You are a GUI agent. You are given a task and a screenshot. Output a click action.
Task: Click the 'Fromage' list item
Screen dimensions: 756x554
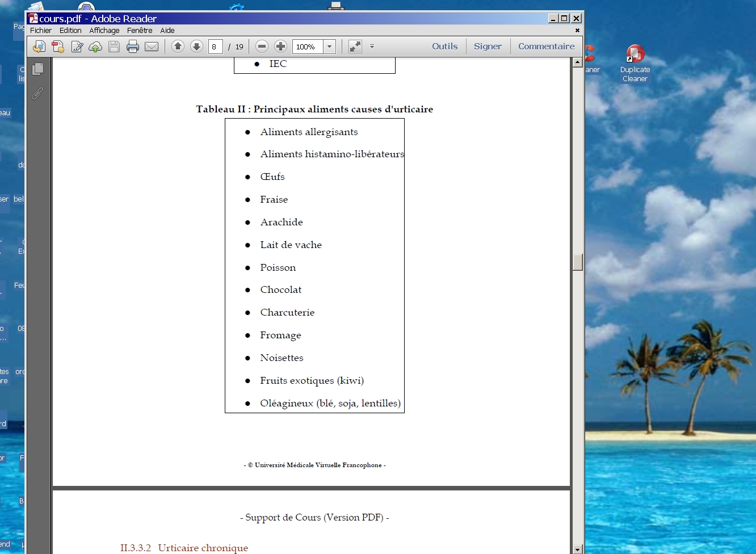(x=280, y=335)
